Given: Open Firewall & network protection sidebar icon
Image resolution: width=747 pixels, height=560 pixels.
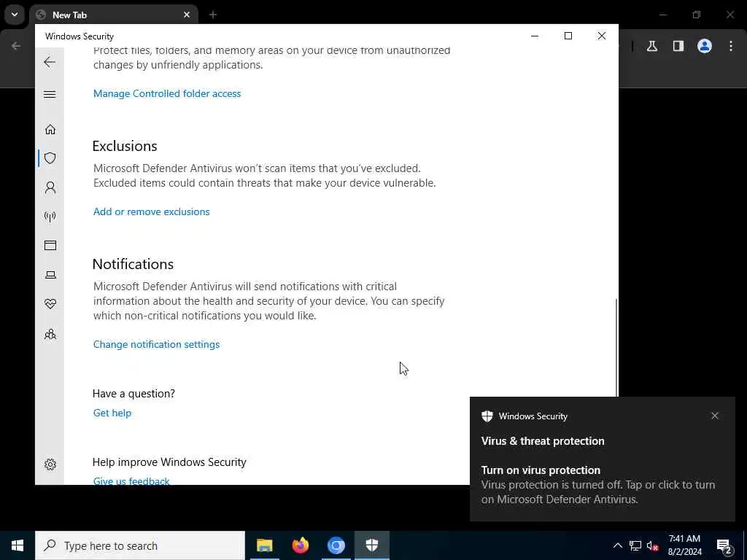Looking at the screenshot, I should [x=50, y=217].
